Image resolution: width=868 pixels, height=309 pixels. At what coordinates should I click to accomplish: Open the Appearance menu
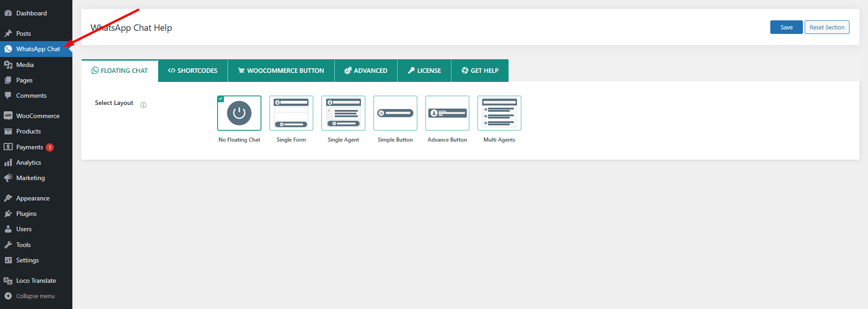tap(36, 198)
